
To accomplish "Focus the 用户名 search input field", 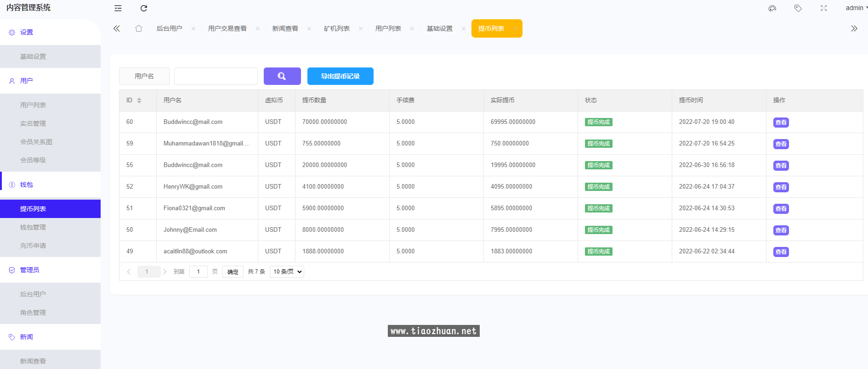I will pos(216,76).
